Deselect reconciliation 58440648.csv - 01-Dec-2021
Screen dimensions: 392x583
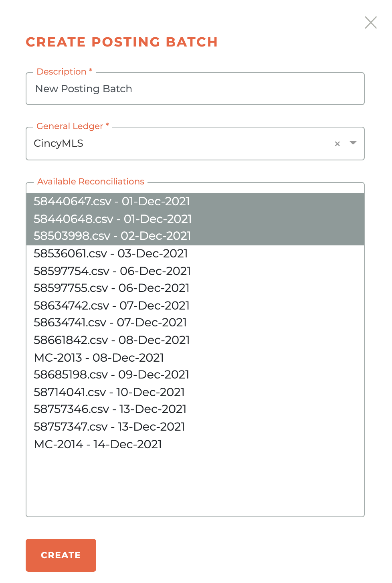(113, 219)
